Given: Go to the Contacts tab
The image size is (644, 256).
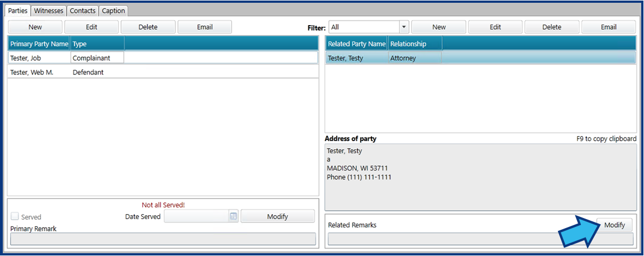Looking at the screenshot, I should [x=83, y=11].
